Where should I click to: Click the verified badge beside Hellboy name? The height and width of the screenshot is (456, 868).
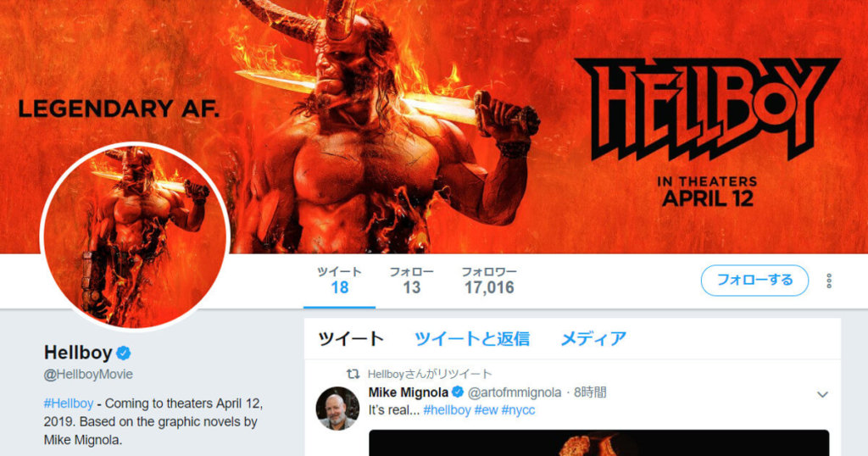click(x=124, y=353)
